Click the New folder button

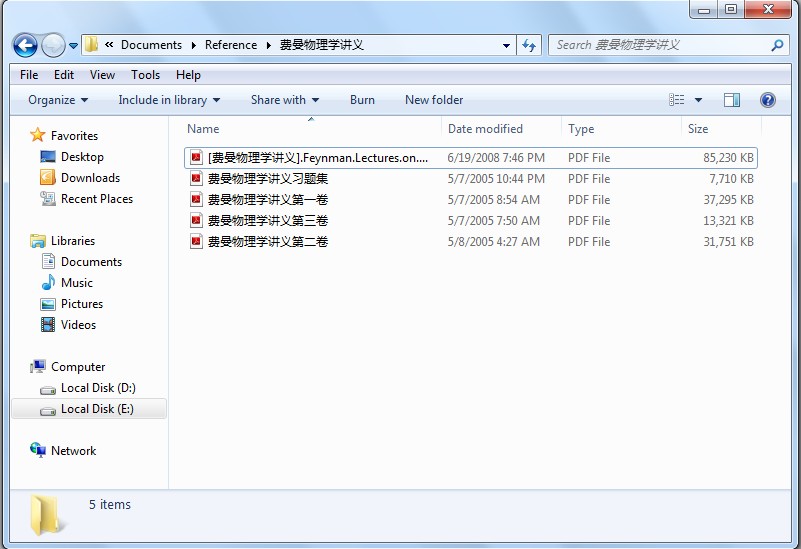coord(434,100)
